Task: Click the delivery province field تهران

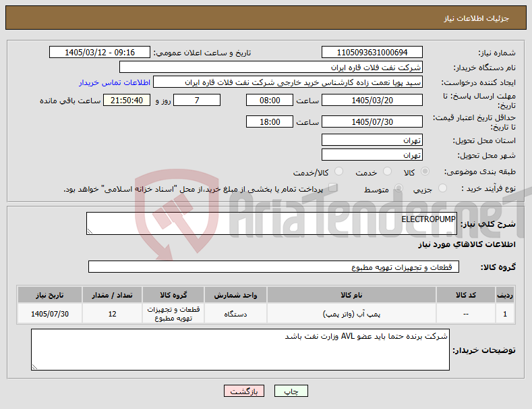Action: (x=372, y=140)
